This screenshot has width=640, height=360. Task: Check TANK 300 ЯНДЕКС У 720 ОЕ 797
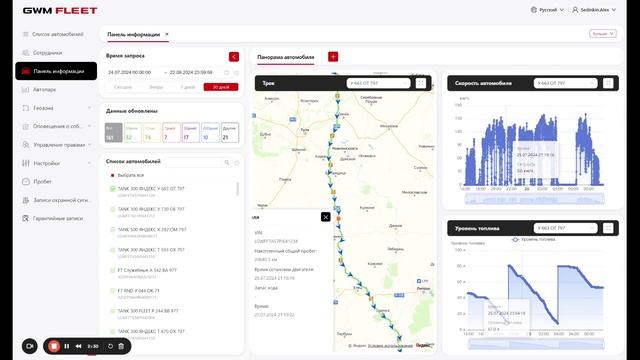(113, 209)
